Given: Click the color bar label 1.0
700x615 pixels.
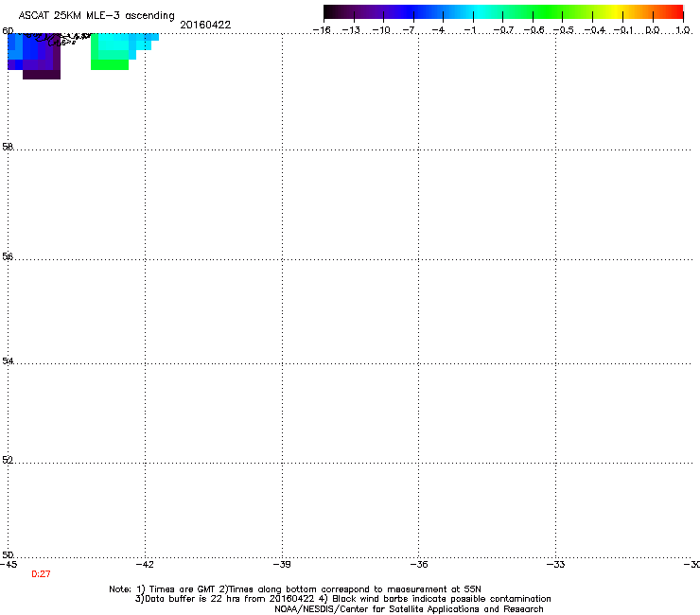Looking at the screenshot, I should [x=683, y=30].
